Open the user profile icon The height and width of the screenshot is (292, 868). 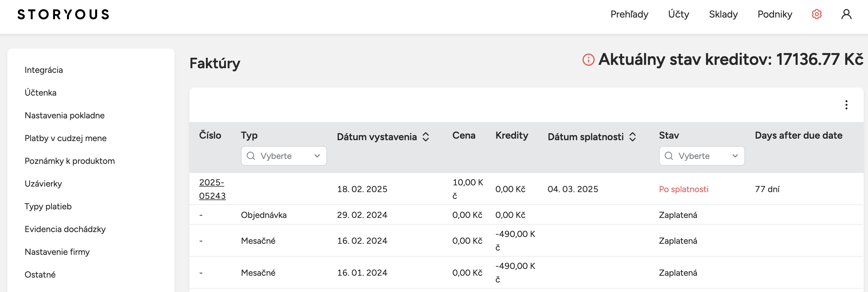click(846, 14)
